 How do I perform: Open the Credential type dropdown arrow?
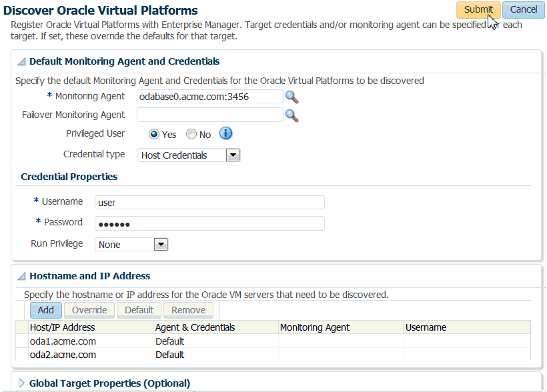[x=232, y=155]
